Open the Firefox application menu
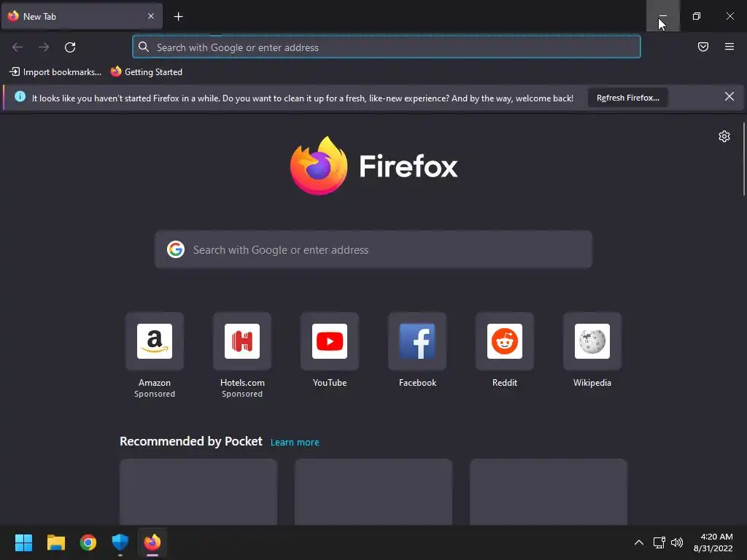This screenshot has width=747, height=560. (729, 47)
